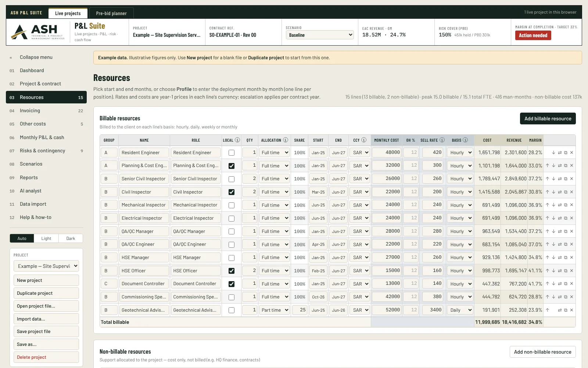Duplicate the QA/QC Manager row
Viewport: 588px width, 368px height.
(x=566, y=231)
